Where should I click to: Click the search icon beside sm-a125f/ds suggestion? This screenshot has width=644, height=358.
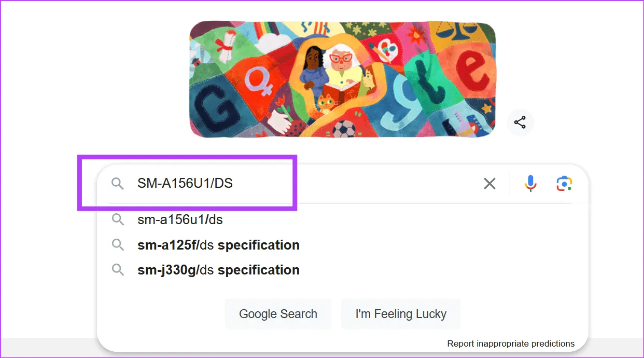point(118,244)
